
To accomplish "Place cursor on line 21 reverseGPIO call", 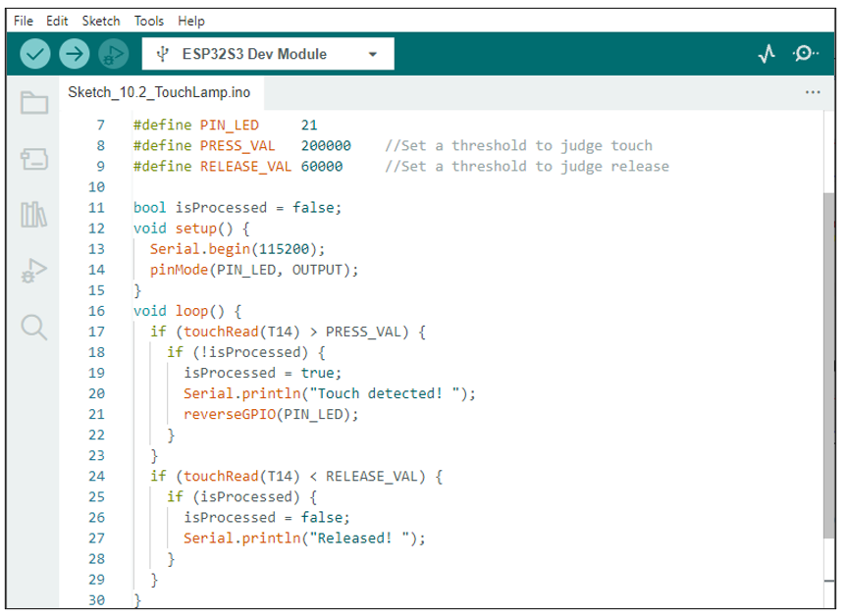I will tap(271, 414).
